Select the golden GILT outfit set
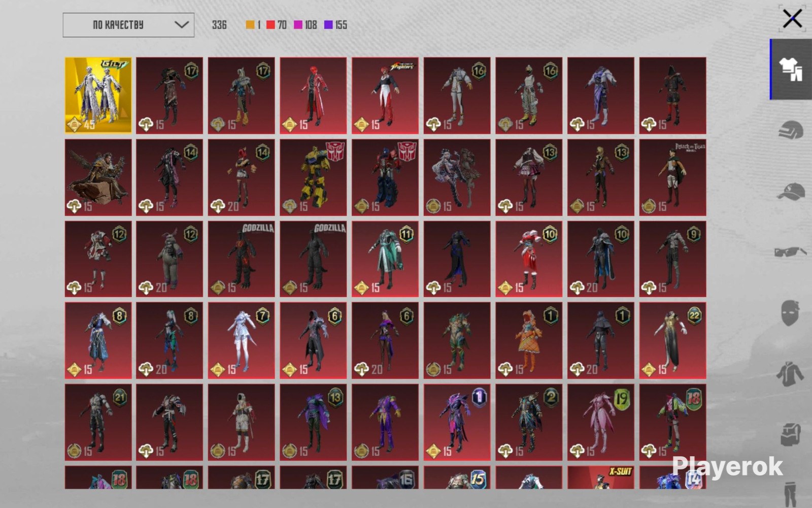 [x=98, y=96]
